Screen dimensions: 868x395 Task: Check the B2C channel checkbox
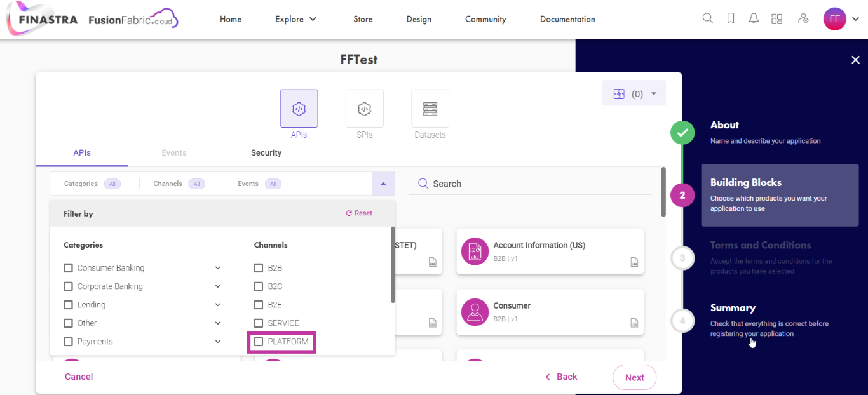[x=259, y=286]
